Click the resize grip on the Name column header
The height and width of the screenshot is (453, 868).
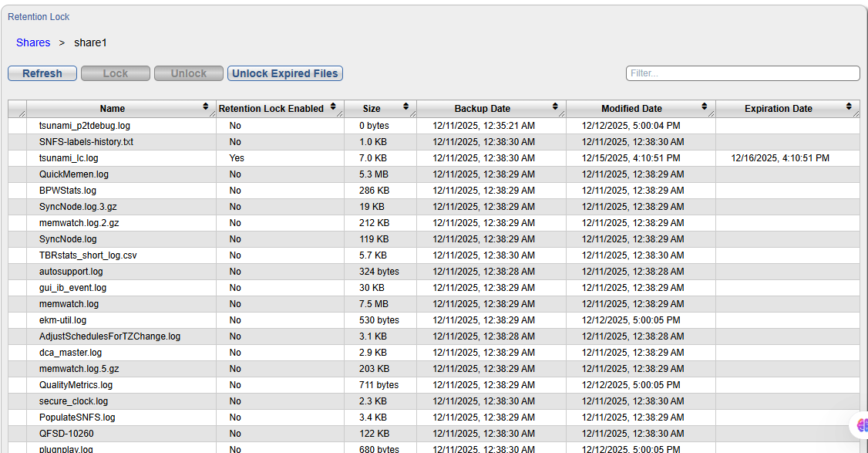coord(212,113)
